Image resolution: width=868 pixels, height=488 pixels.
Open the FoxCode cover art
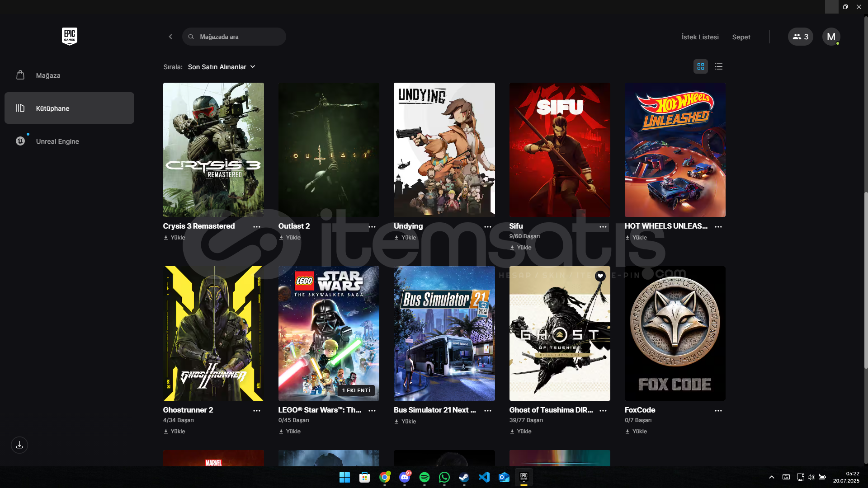[675, 333]
